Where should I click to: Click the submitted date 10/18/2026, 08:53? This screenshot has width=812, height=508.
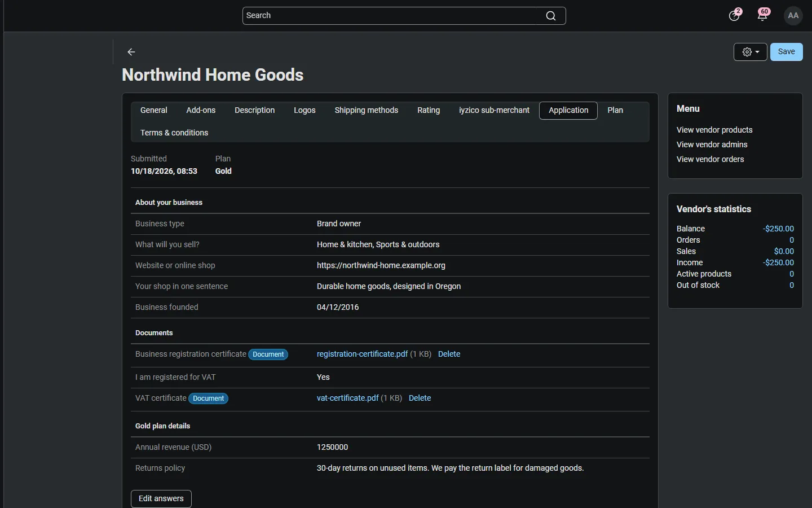pyautogui.click(x=164, y=171)
